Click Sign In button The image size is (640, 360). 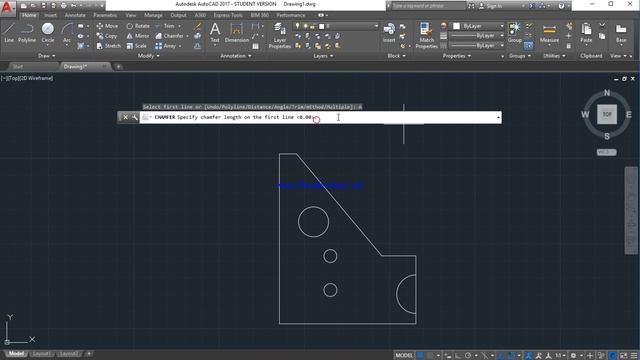490,6
